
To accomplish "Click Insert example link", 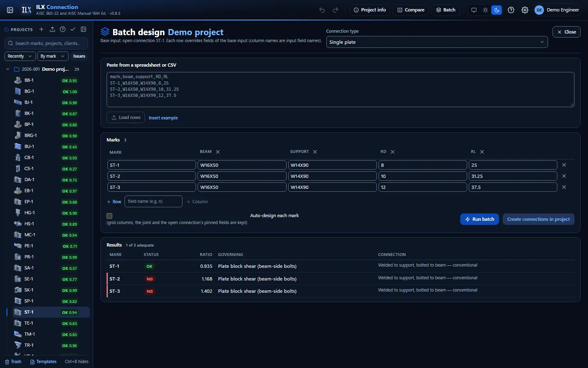I will (x=163, y=118).
